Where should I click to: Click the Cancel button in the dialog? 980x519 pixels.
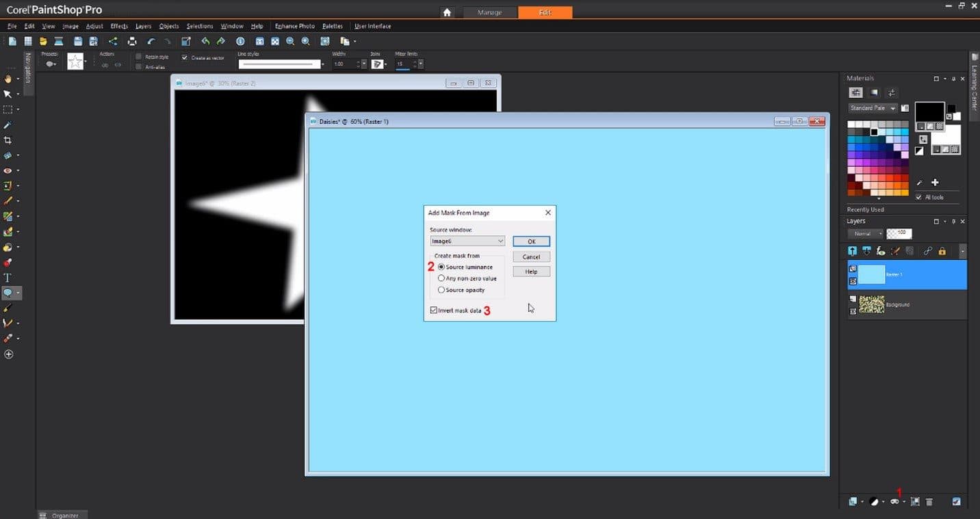(531, 257)
